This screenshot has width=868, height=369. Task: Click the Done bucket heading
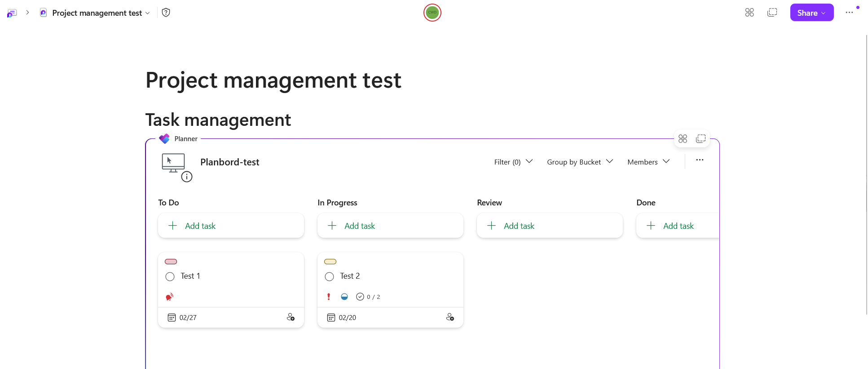[646, 203]
